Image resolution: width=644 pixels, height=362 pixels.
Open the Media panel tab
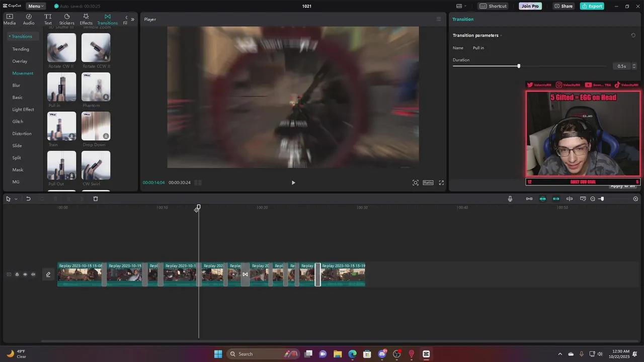click(x=10, y=20)
